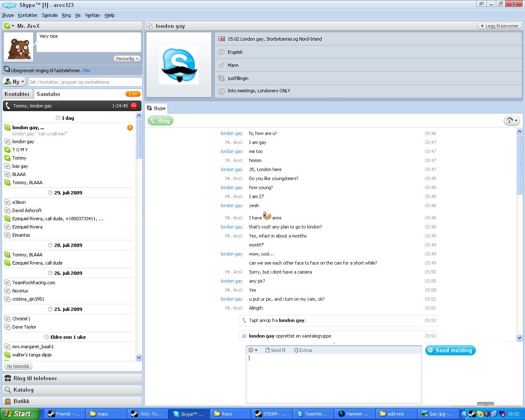Click the Send melding button
This screenshot has width=525, height=420.
tap(450, 350)
